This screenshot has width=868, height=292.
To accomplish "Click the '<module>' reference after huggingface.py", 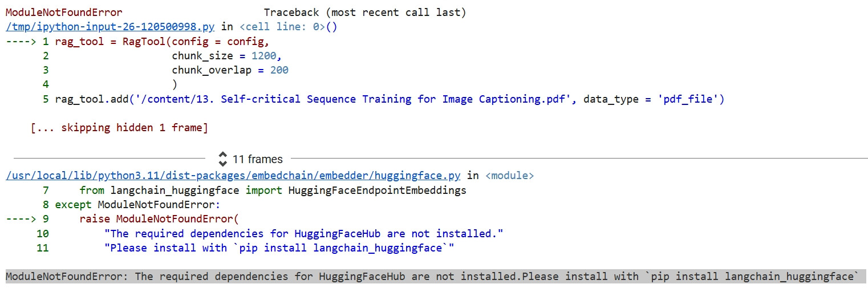I will 509,176.
